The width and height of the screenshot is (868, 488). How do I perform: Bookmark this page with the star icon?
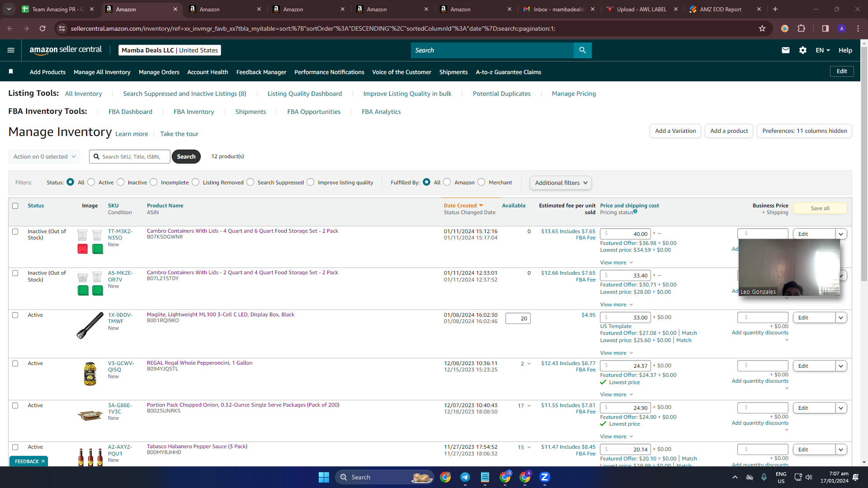pyautogui.click(x=762, y=28)
